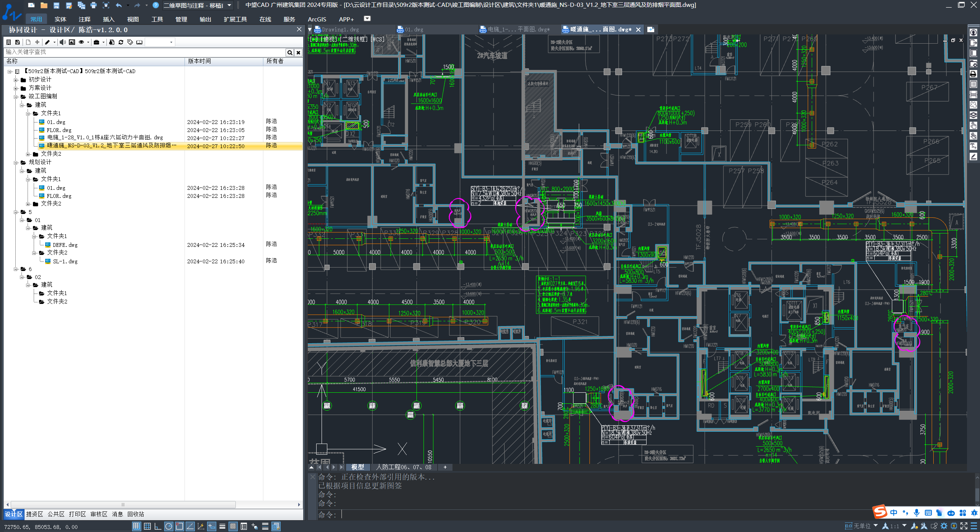The width and height of the screenshot is (980, 532).
Task: Collapse the 竣工图编制 tree node
Action: pos(16,96)
